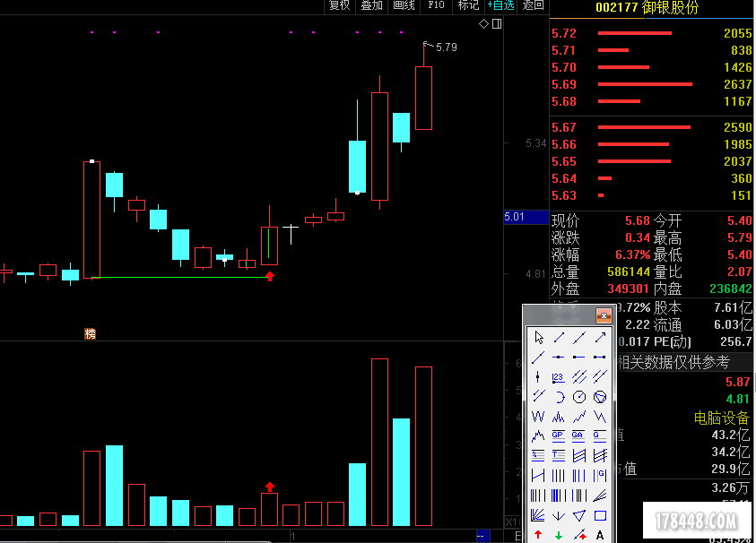
Task: Select the arrow pointer tool in drawing palette
Action: pos(539,338)
